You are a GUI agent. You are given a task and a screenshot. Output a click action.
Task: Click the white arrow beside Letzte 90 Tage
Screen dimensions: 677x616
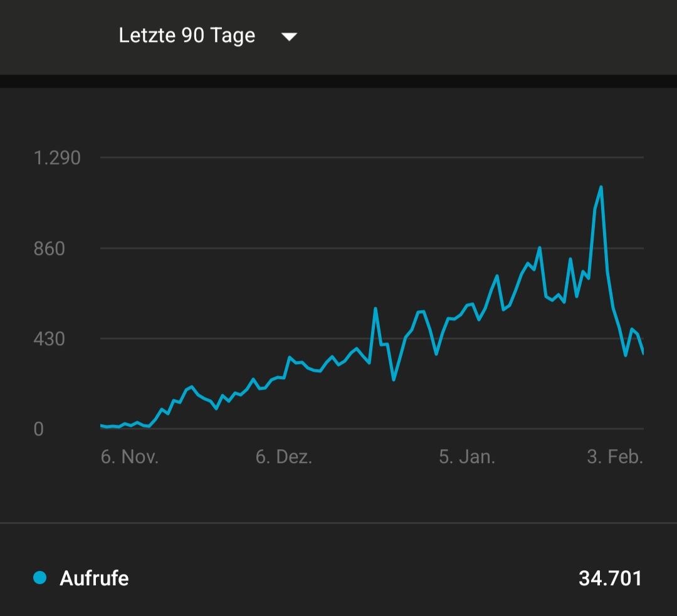point(289,37)
